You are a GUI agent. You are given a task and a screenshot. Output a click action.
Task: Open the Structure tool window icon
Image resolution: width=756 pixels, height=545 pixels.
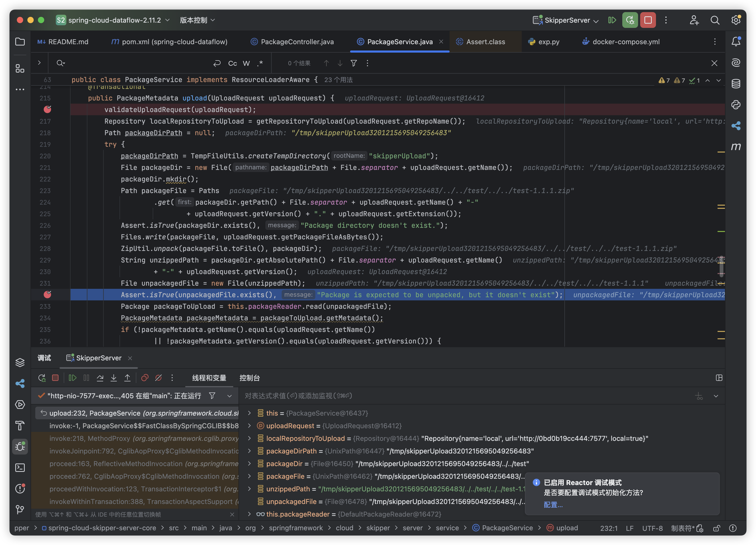[x=20, y=68]
